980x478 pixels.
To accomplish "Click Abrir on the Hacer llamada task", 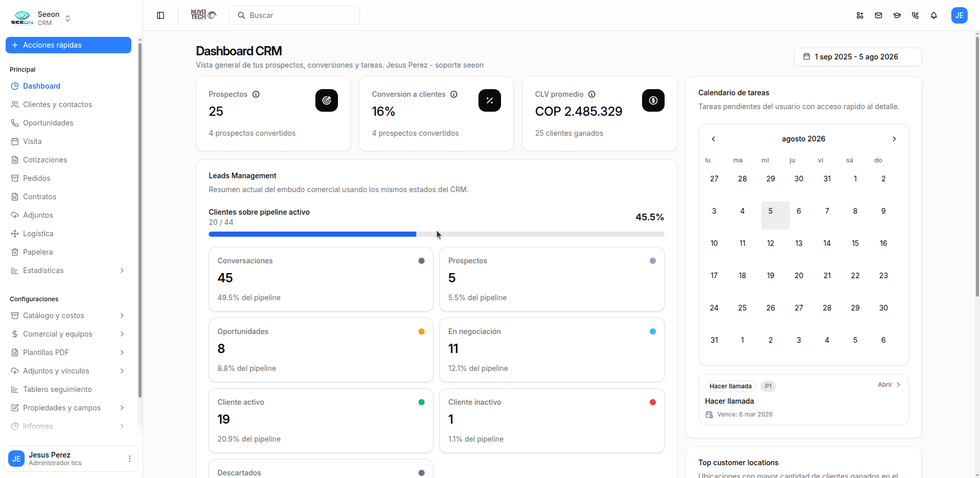I will (889, 385).
